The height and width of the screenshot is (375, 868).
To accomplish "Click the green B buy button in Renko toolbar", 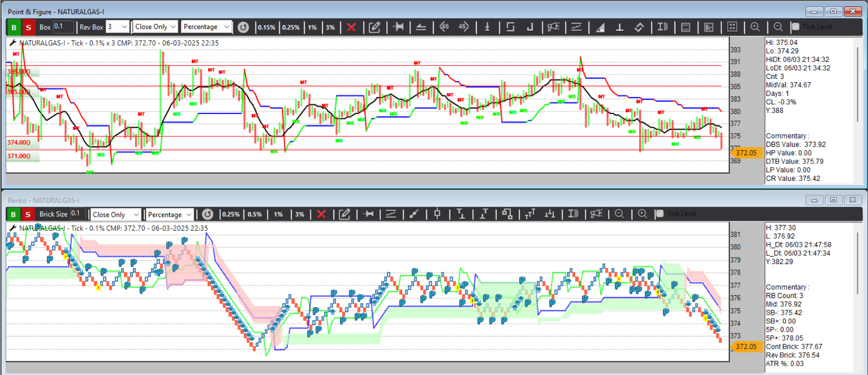I will point(14,214).
